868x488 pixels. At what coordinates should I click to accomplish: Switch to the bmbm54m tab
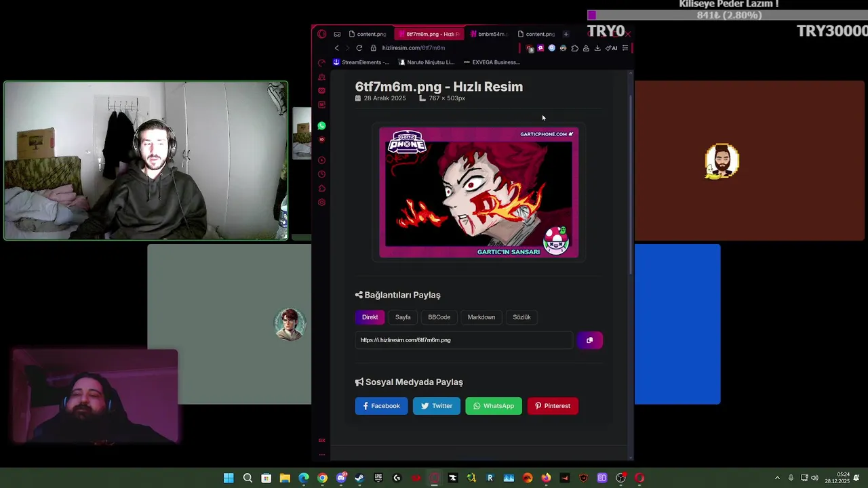(490, 34)
